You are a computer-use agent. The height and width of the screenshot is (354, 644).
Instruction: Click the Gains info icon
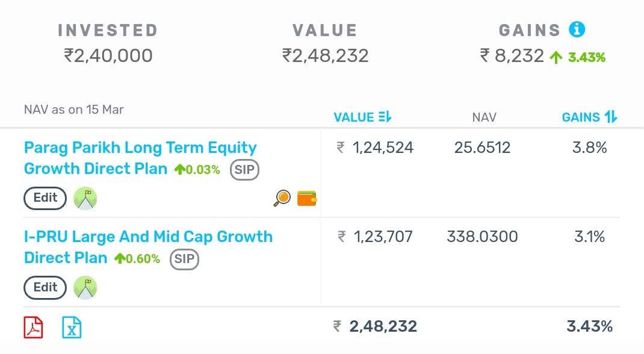(577, 29)
